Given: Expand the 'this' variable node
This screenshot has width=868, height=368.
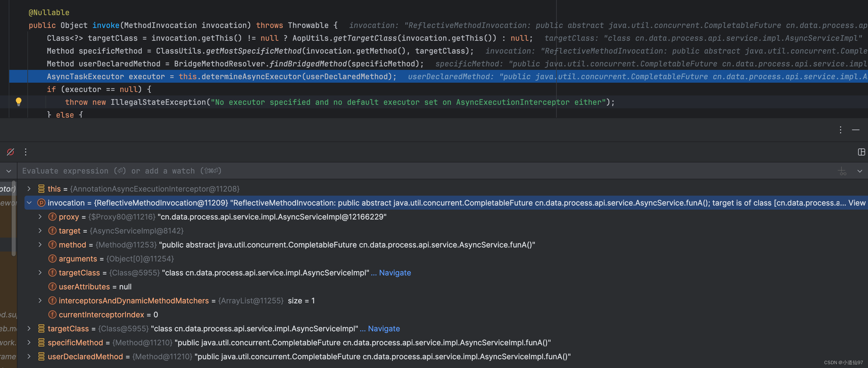Looking at the screenshot, I should point(29,189).
